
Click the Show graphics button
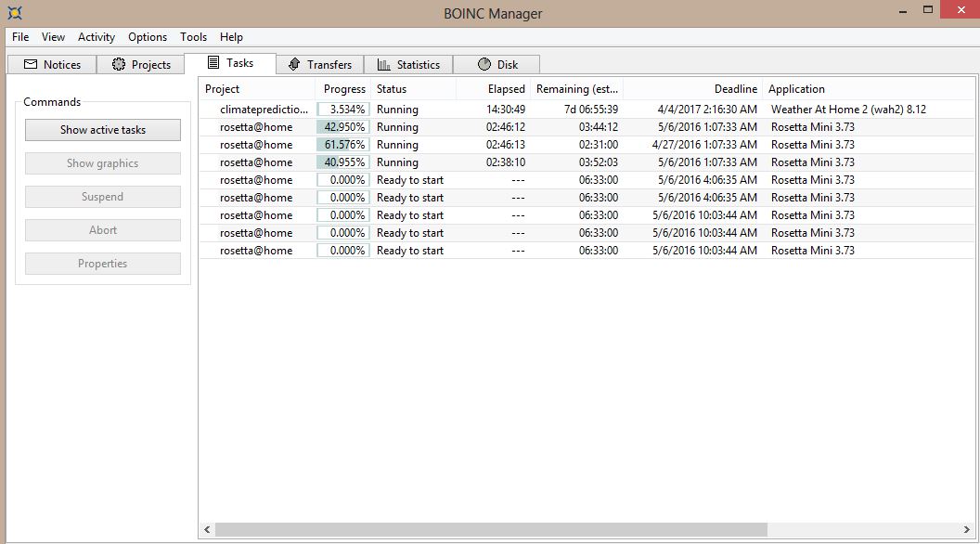tap(103, 163)
